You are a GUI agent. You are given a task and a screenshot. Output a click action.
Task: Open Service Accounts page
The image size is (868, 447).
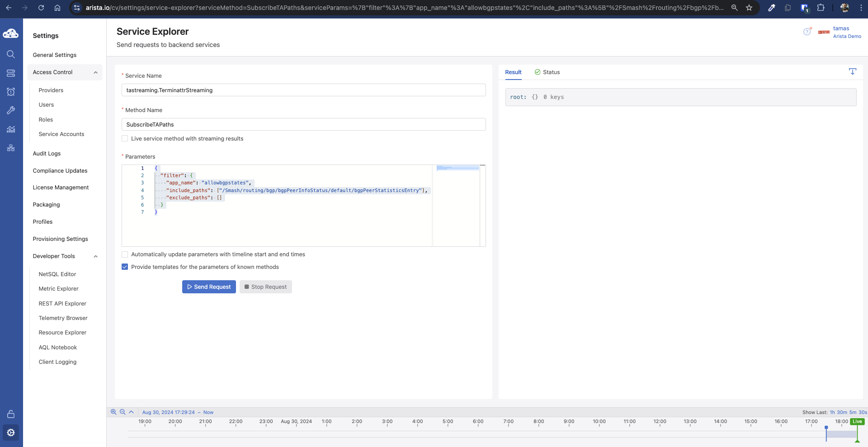click(x=61, y=134)
